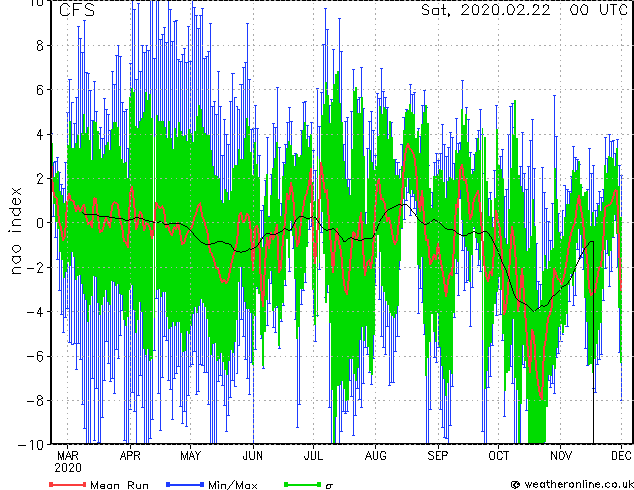Click the OCT month label

tap(499, 456)
